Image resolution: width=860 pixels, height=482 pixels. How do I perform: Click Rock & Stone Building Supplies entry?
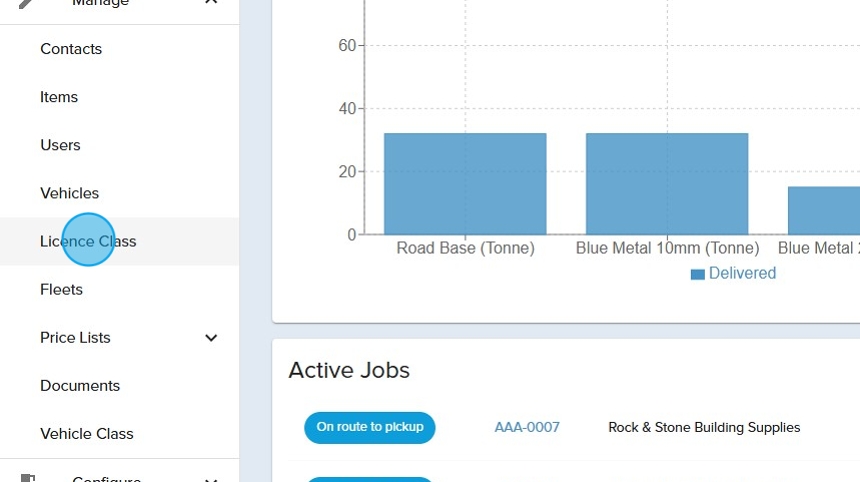click(704, 427)
